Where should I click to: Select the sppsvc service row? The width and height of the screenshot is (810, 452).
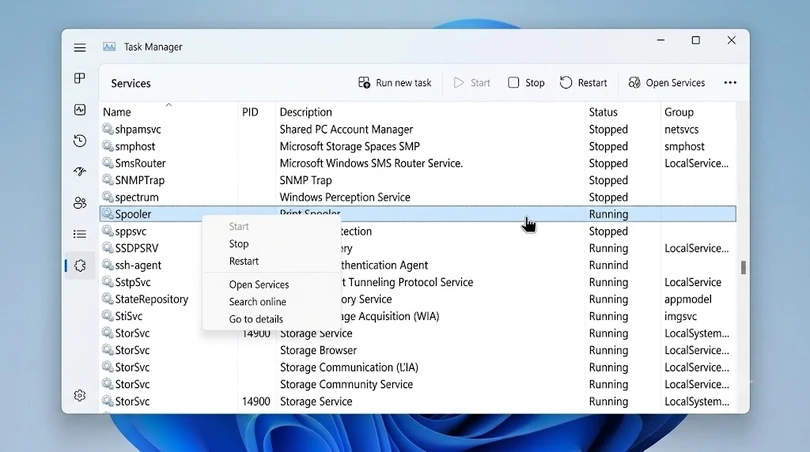coord(417,231)
